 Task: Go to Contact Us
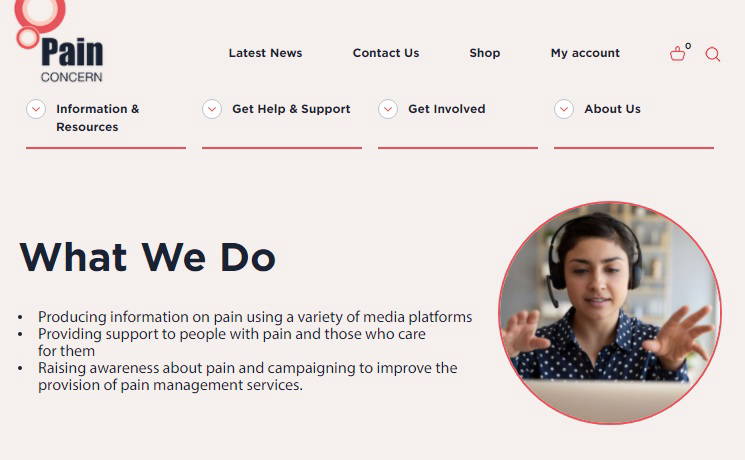click(386, 53)
